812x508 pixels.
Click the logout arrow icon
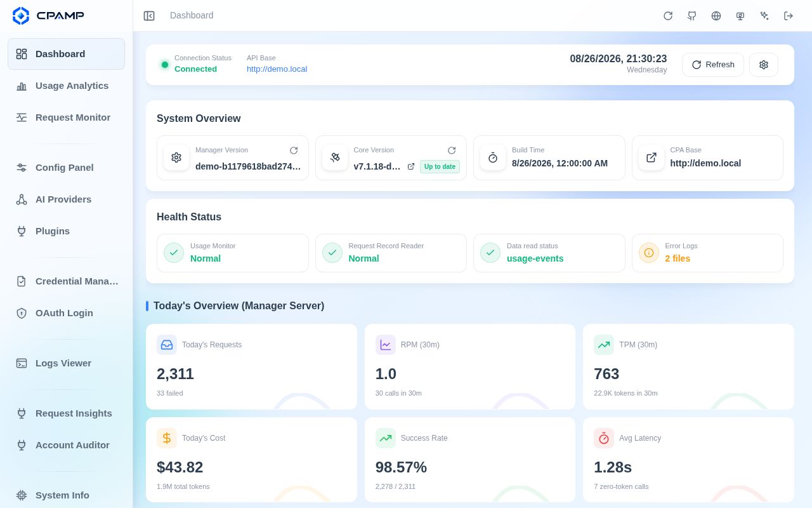[x=789, y=16]
